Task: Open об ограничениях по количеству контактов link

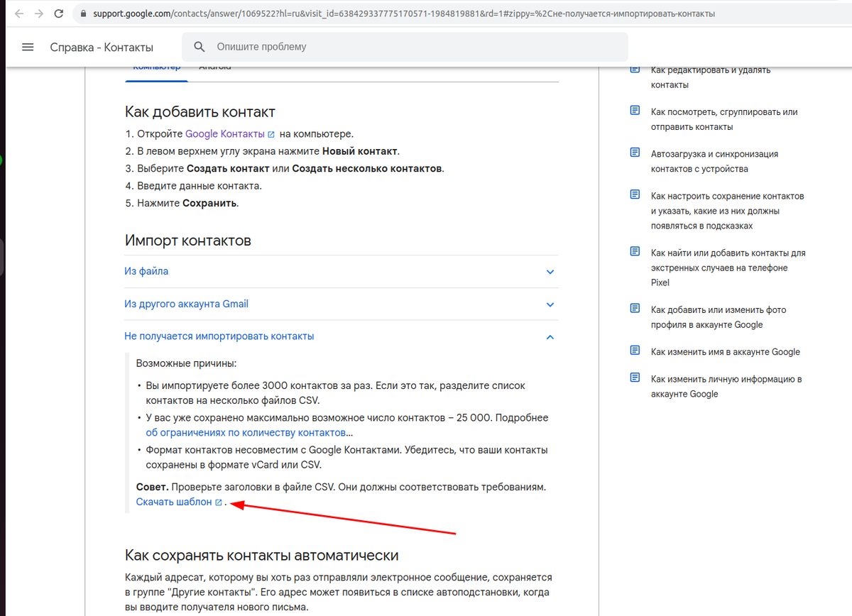Action: [246, 432]
